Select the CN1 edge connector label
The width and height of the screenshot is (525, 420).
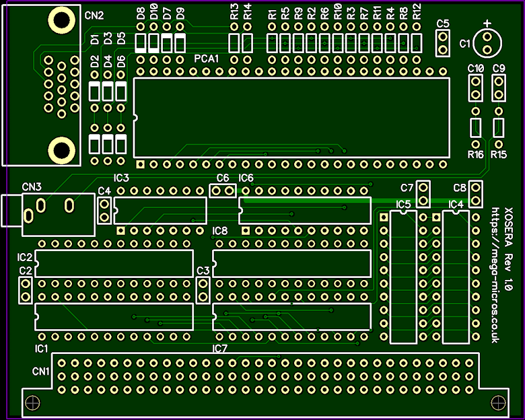point(40,372)
